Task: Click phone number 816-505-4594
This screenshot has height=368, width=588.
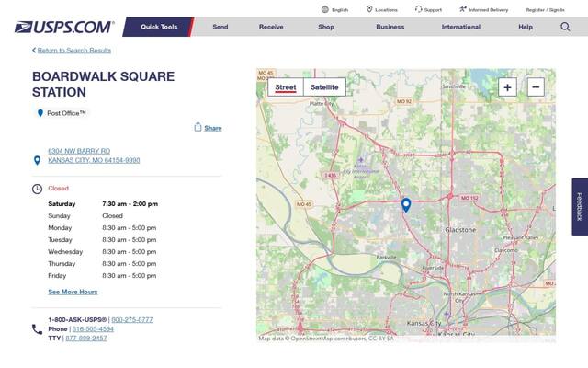Action: 93,329
